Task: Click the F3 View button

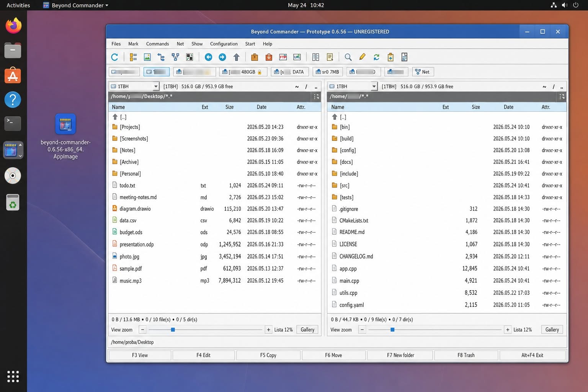Action: pyautogui.click(x=140, y=355)
